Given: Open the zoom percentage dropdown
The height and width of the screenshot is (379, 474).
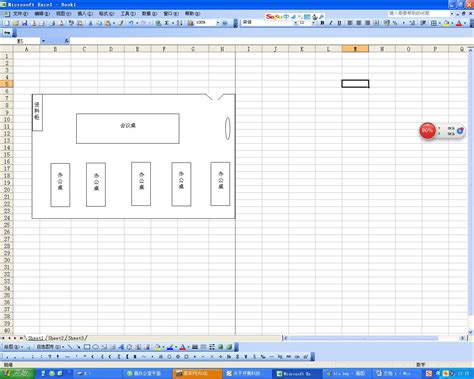Looking at the screenshot, I should tap(218, 23).
